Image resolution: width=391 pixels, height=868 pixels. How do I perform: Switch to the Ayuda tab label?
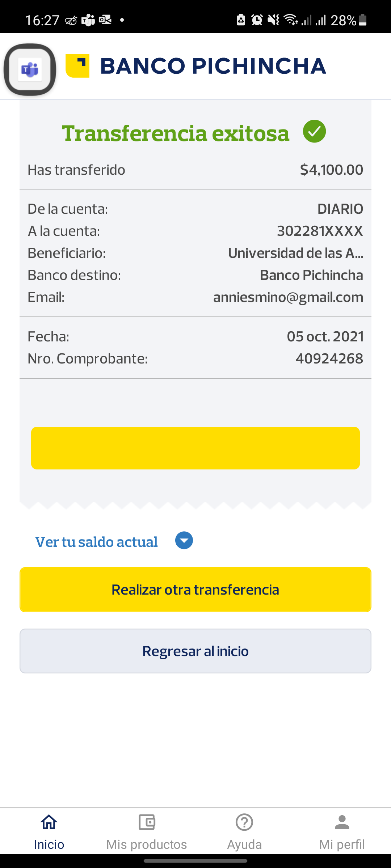(x=244, y=844)
